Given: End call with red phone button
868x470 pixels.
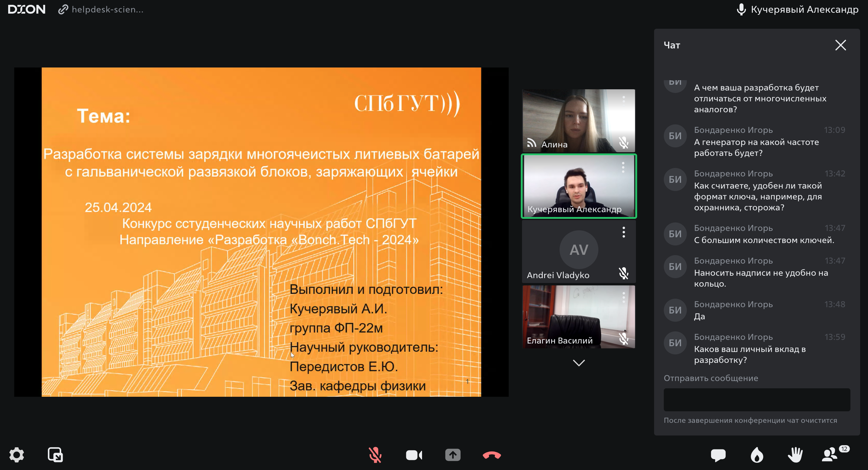Looking at the screenshot, I should point(492,455).
